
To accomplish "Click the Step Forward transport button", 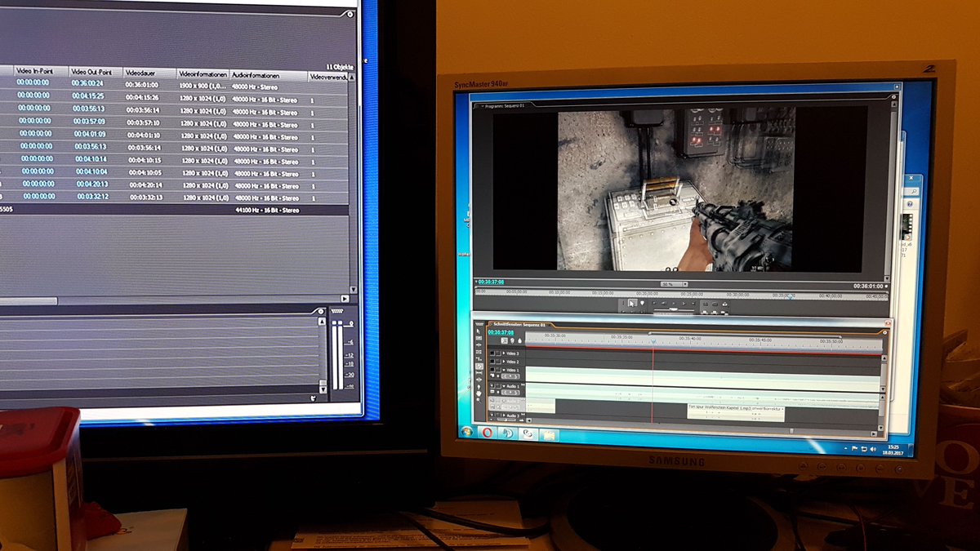I will [684, 301].
